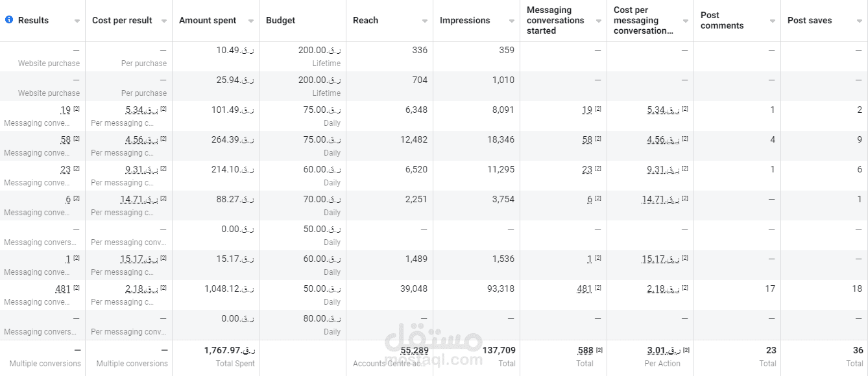The image size is (868, 376).
Task: Sort by the Budget column header
Action: point(281,21)
